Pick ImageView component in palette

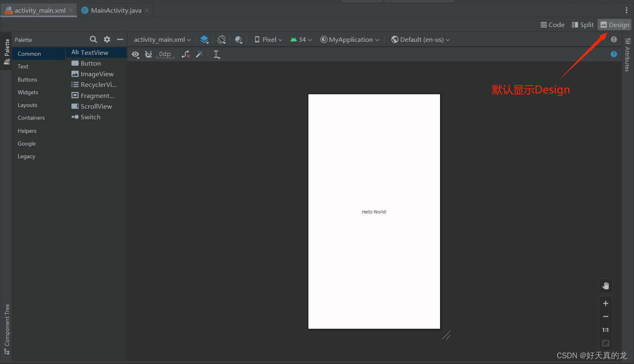[96, 74]
